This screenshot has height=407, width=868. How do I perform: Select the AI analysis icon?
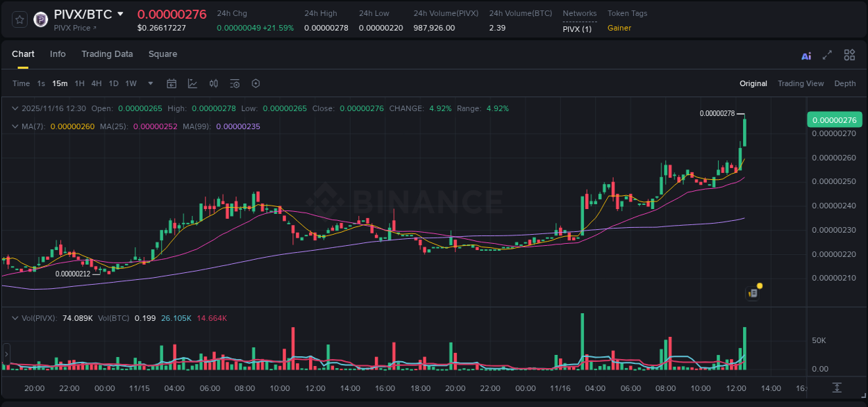(806, 55)
